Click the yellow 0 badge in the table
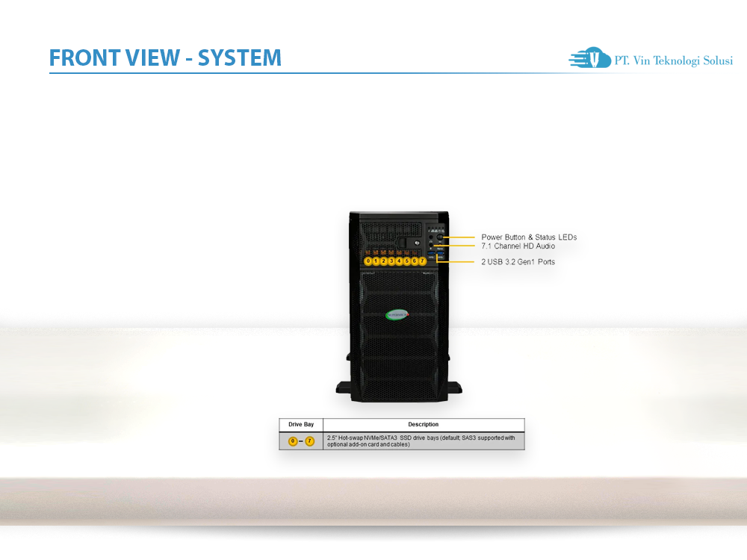Screen dimensions: 747x560 293,441
